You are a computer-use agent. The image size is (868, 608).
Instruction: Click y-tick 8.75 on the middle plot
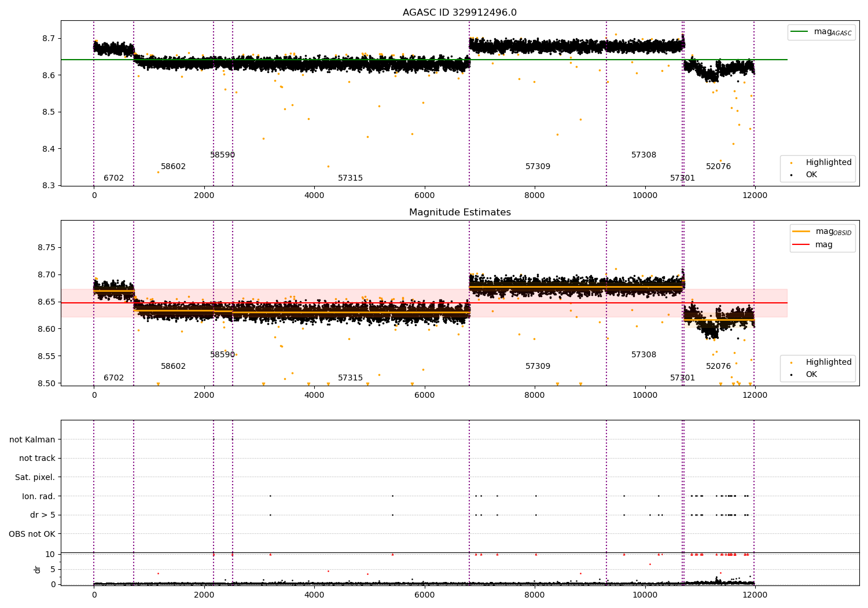pyautogui.click(x=46, y=247)
